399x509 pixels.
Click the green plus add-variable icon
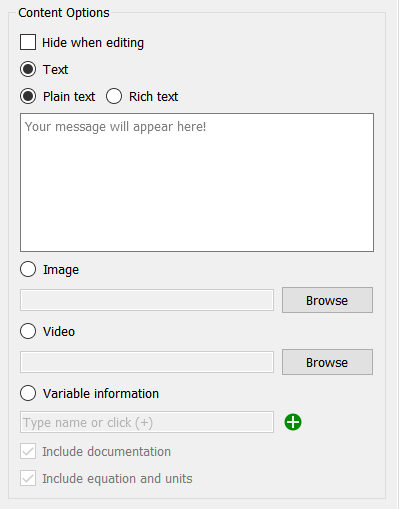[x=293, y=422]
